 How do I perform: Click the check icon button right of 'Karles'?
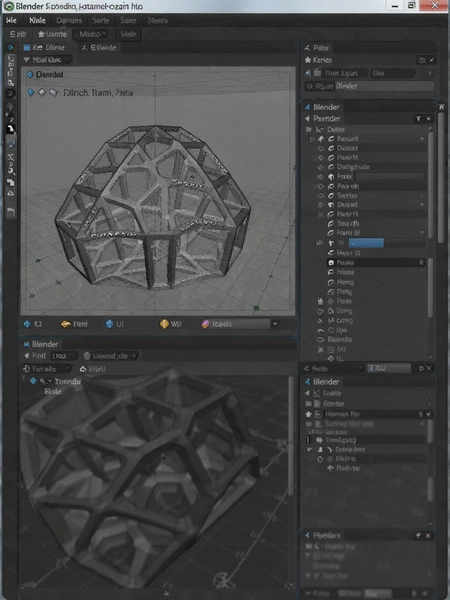431,60
